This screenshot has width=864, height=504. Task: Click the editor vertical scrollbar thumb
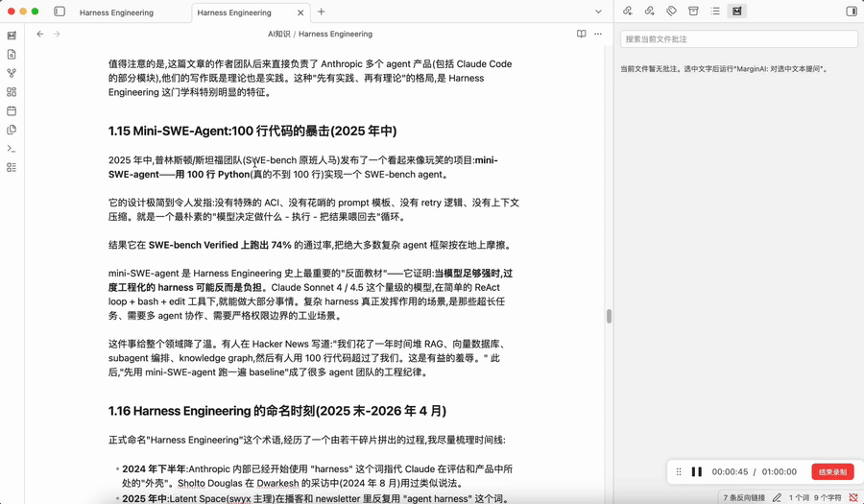click(609, 316)
